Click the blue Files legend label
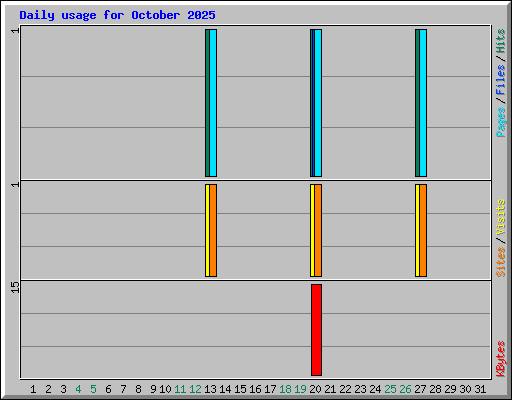Image resolution: width=512 pixels, height=400 pixels. pos(500,80)
